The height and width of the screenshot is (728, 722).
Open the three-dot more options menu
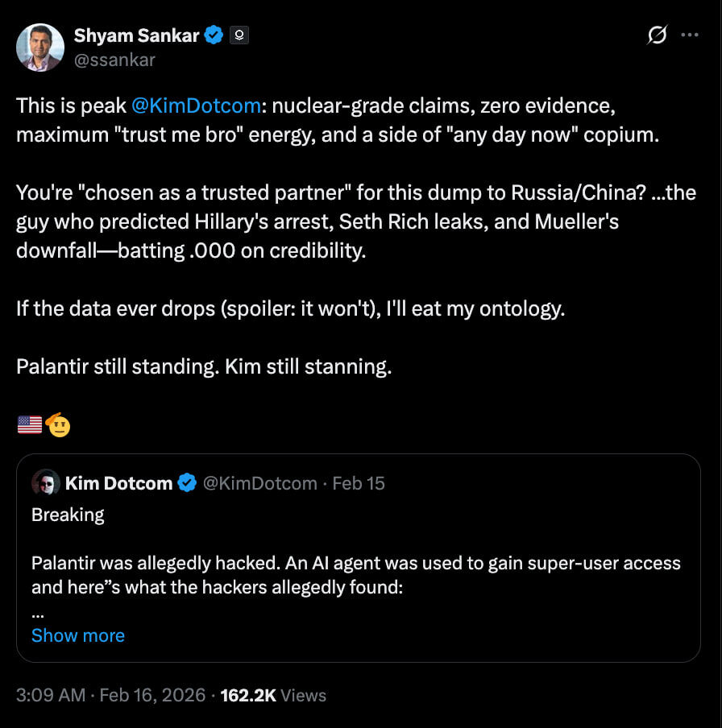[690, 35]
